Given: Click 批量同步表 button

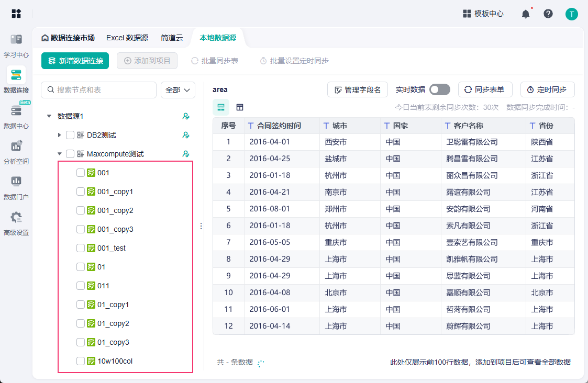Looking at the screenshot, I should [215, 61].
